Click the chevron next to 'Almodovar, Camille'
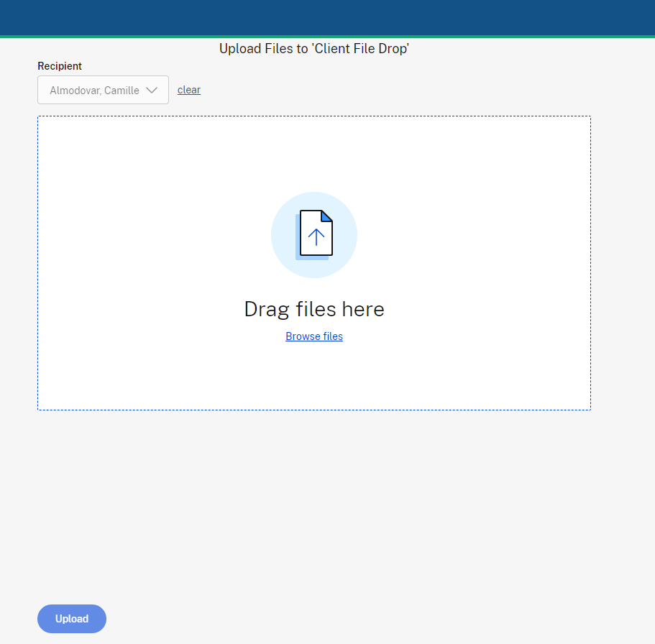 [x=152, y=90]
